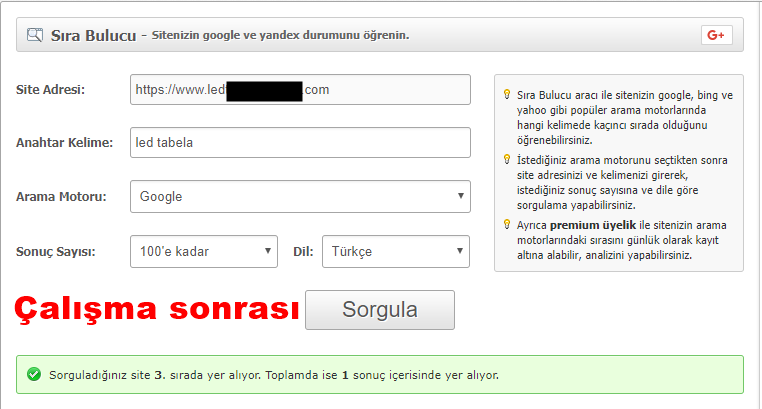Viewport: 762px width, 409px height.
Task: Open the Sonuç Sayısı dropdown '100'e kadar'
Action: (204, 251)
